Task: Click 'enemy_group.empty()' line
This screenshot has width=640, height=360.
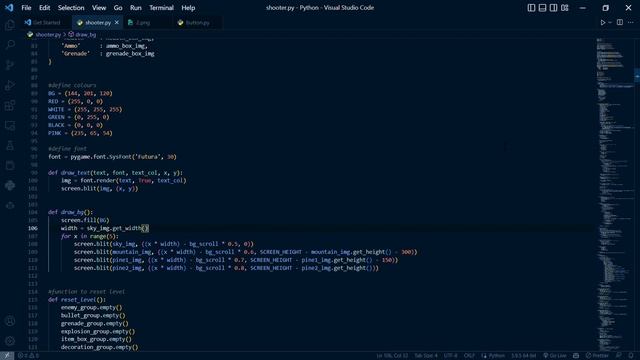Action: [x=91, y=307]
